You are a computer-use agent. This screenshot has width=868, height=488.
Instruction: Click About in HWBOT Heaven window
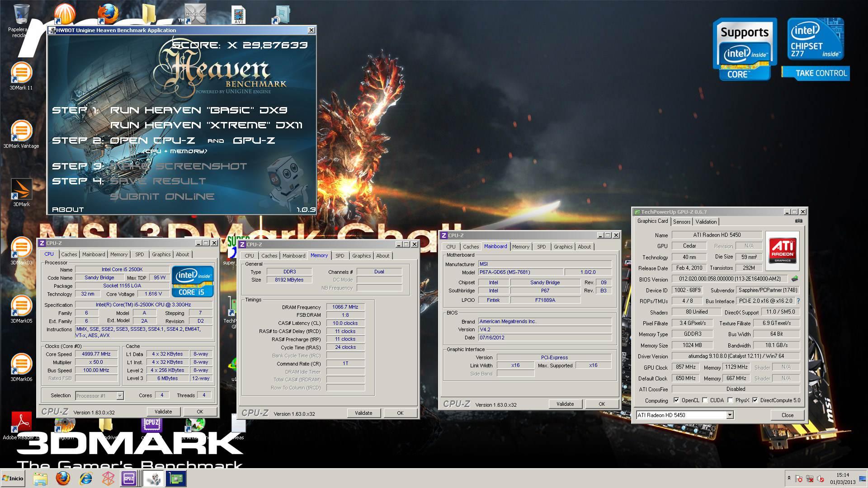(68, 210)
